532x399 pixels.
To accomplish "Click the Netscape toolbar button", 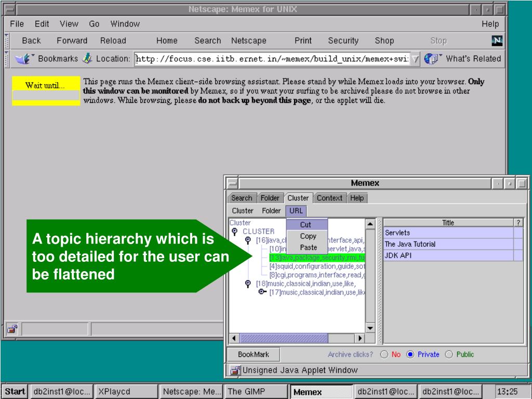I will (248, 41).
